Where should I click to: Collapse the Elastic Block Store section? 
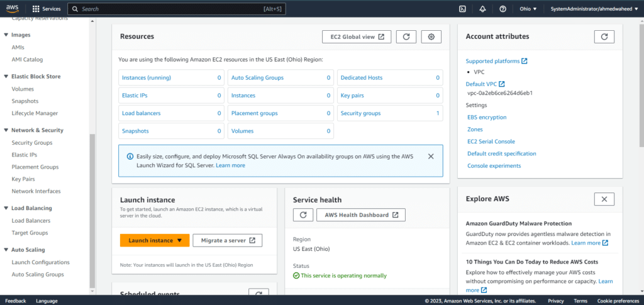pyautogui.click(x=6, y=76)
